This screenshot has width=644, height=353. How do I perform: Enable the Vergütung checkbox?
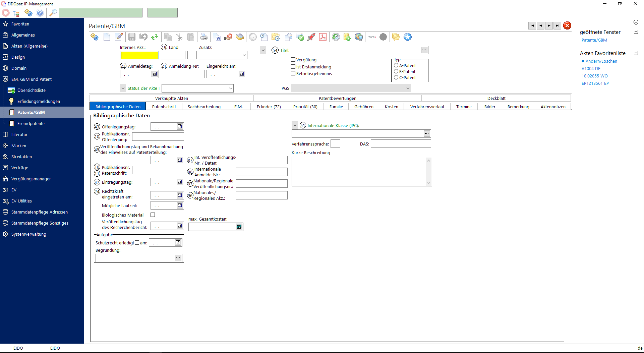tap(293, 60)
